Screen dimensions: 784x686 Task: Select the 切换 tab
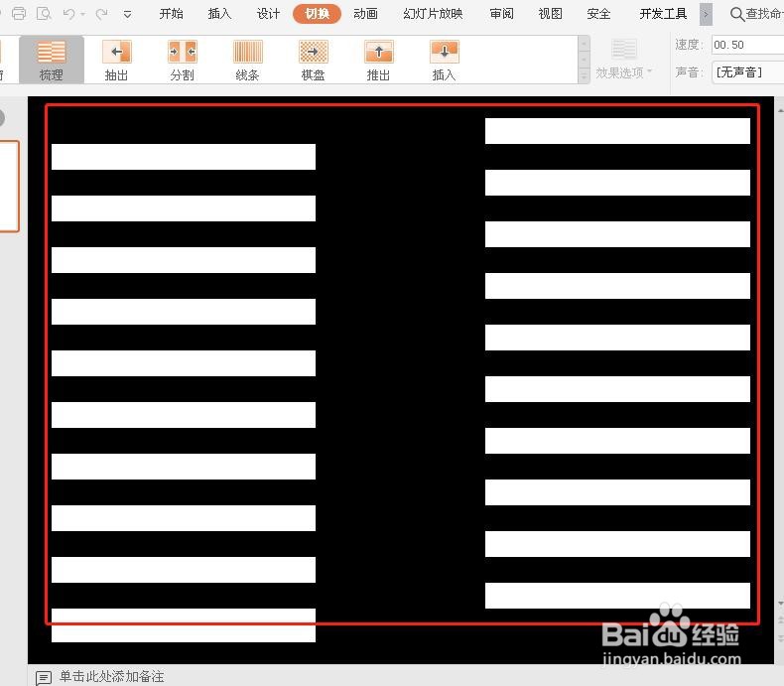317,14
